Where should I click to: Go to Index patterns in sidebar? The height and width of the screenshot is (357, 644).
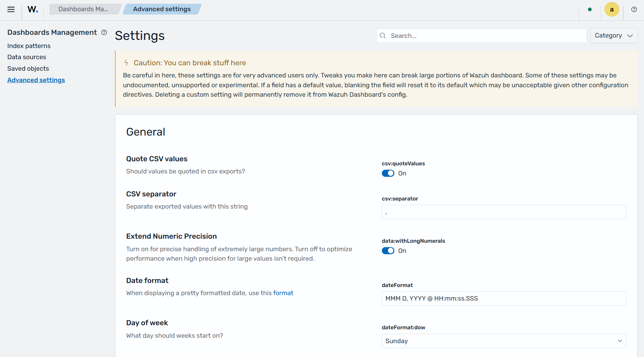29,46
